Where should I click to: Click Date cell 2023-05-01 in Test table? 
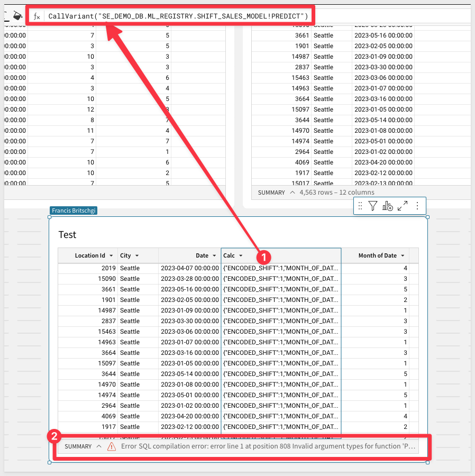tap(190, 395)
